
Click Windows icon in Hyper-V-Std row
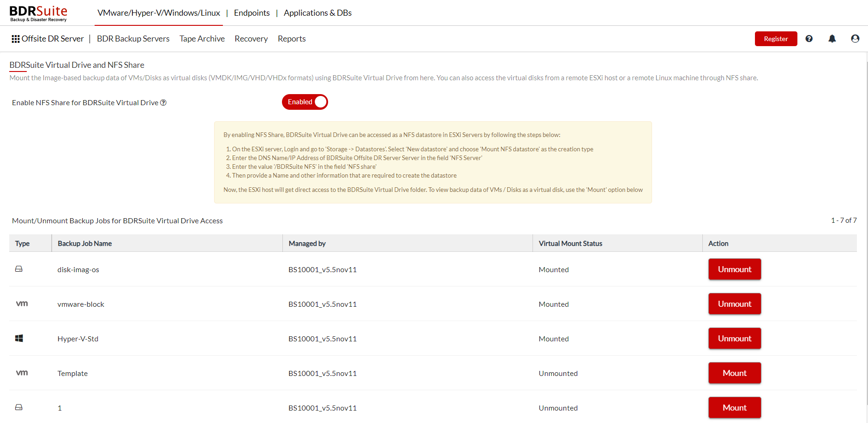[19, 338]
